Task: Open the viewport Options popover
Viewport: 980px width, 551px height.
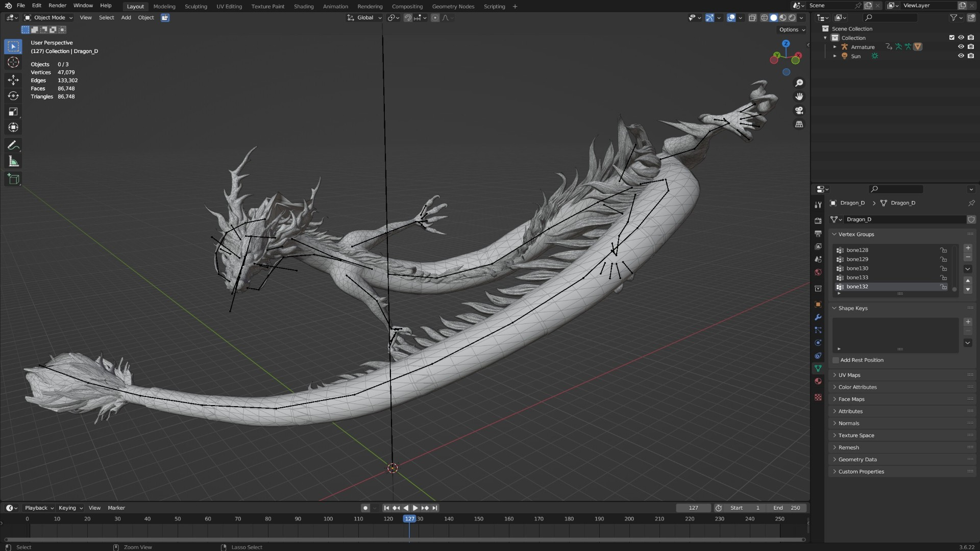Action: point(792,30)
